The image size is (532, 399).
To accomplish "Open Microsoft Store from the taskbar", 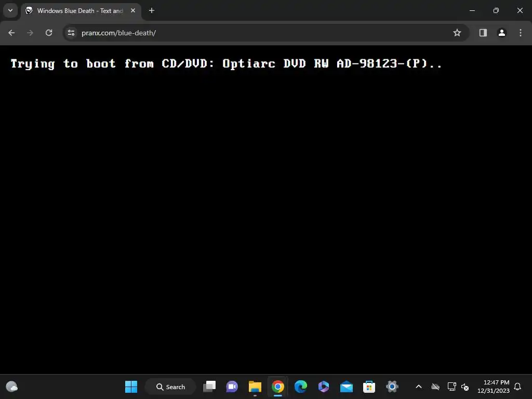I will tap(369, 387).
